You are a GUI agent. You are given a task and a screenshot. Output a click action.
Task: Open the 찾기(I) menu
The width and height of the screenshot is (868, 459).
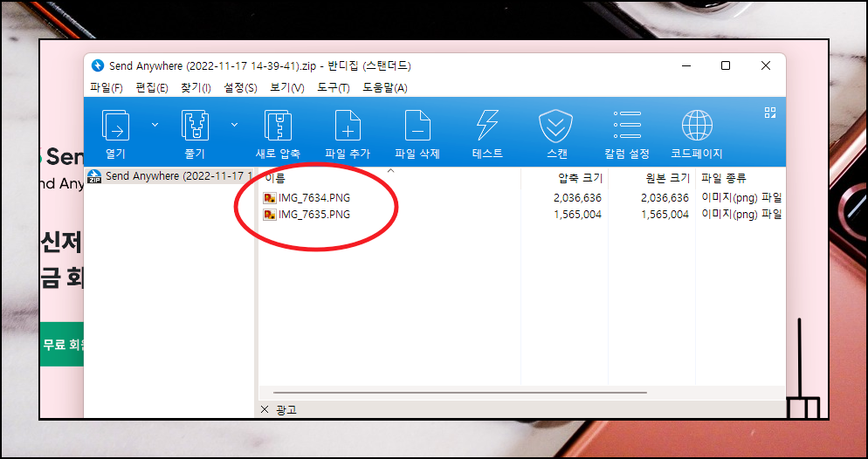pos(196,88)
